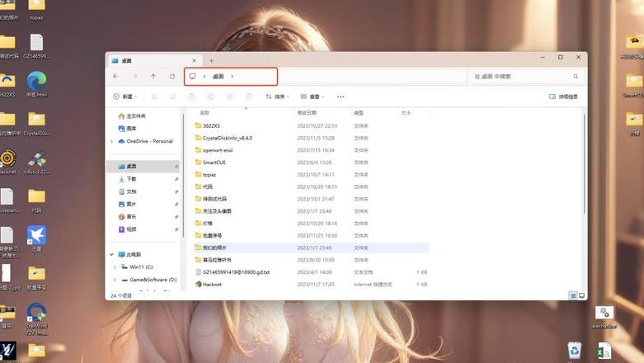Click the navigation pane scrollbar
644x363 pixels.
(x=183, y=177)
